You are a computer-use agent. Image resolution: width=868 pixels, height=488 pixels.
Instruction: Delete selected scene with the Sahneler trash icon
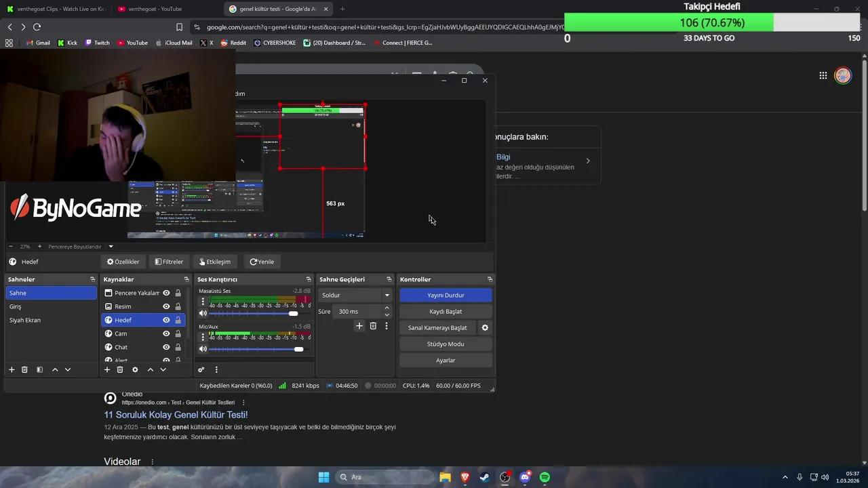(24, 369)
